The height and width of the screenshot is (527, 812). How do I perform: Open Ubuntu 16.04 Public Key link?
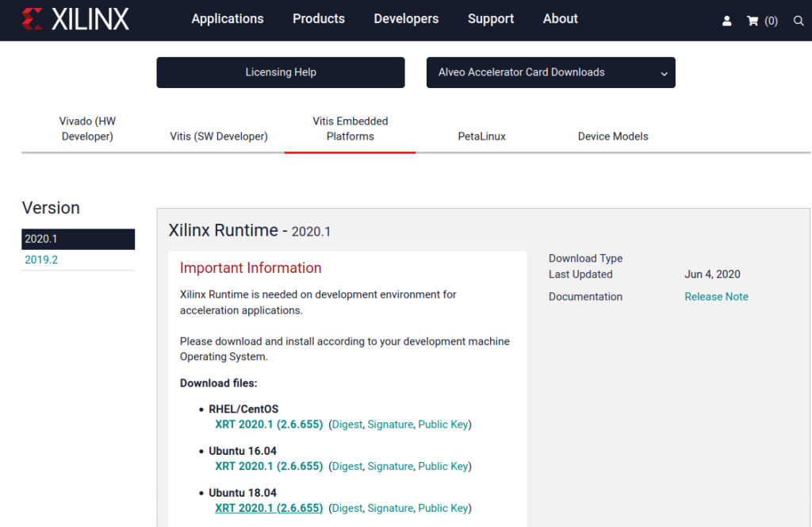click(x=442, y=467)
